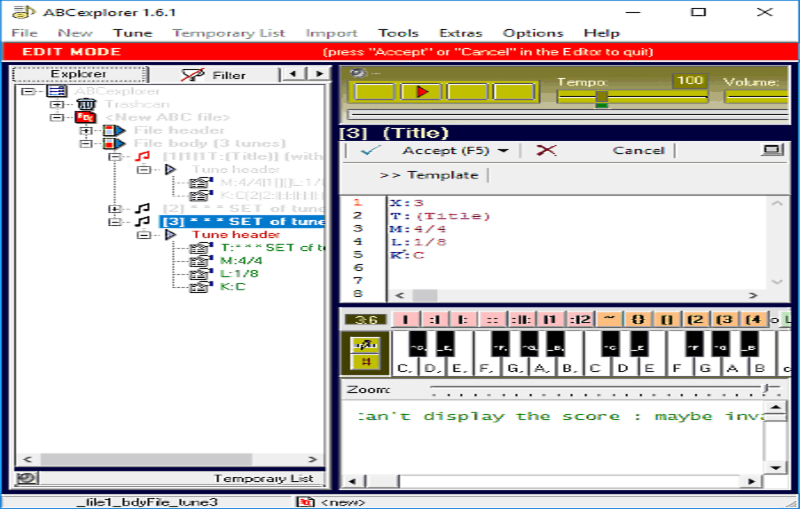The image size is (800, 509).
Task: Click the note-rest icon left of the keyboard
Action: 365,345
